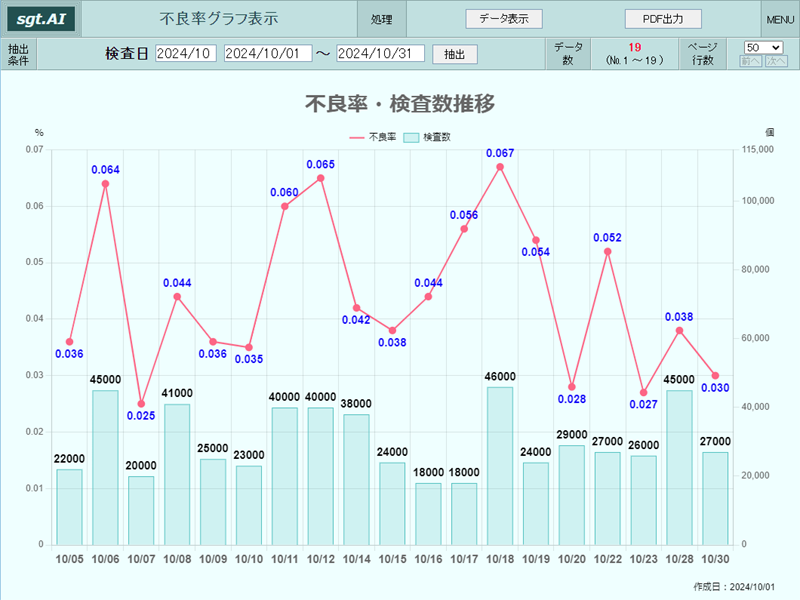This screenshot has width=800, height=600.
Task: Click the 41000 bar for 10/08
Action: point(177,474)
